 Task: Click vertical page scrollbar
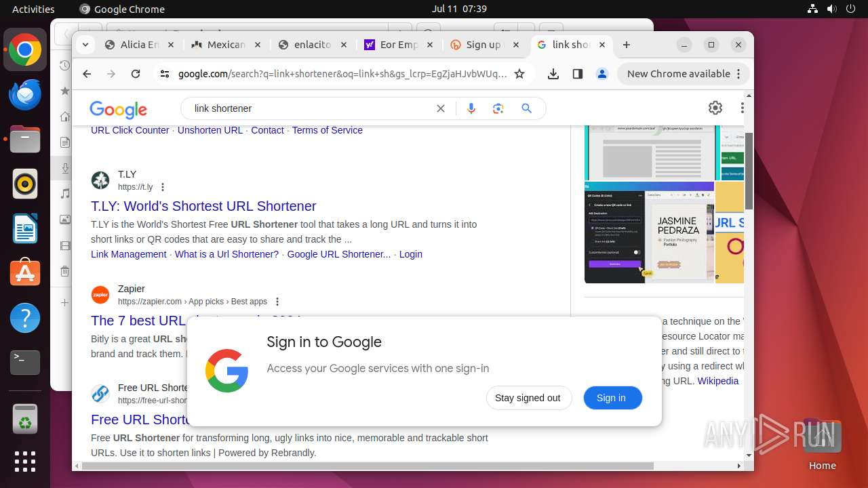[x=749, y=169]
